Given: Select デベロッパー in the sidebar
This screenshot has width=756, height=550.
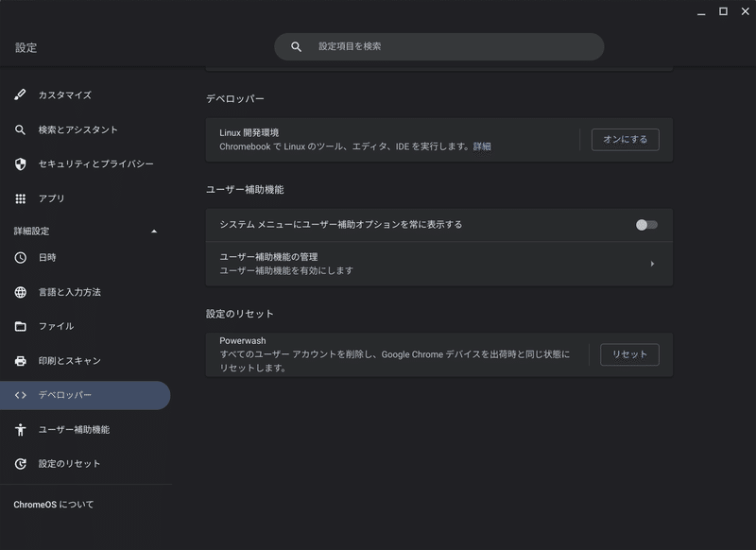Looking at the screenshot, I should pyautogui.click(x=85, y=395).
